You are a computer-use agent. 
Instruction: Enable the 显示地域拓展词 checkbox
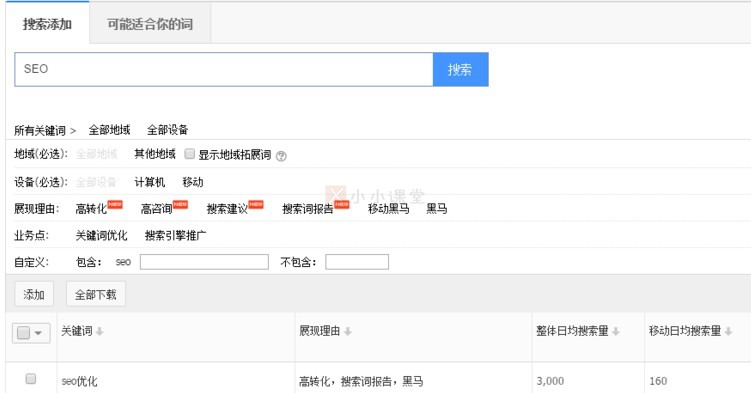pos(190,154)
